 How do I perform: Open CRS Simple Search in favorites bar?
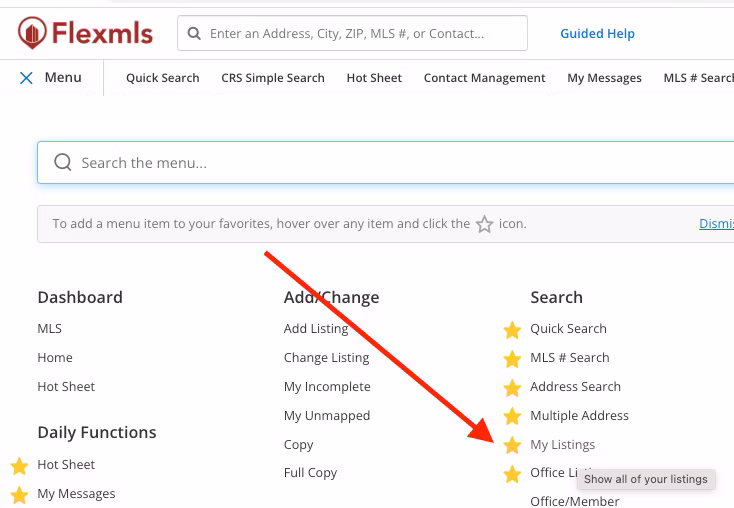tap(273, 78)
